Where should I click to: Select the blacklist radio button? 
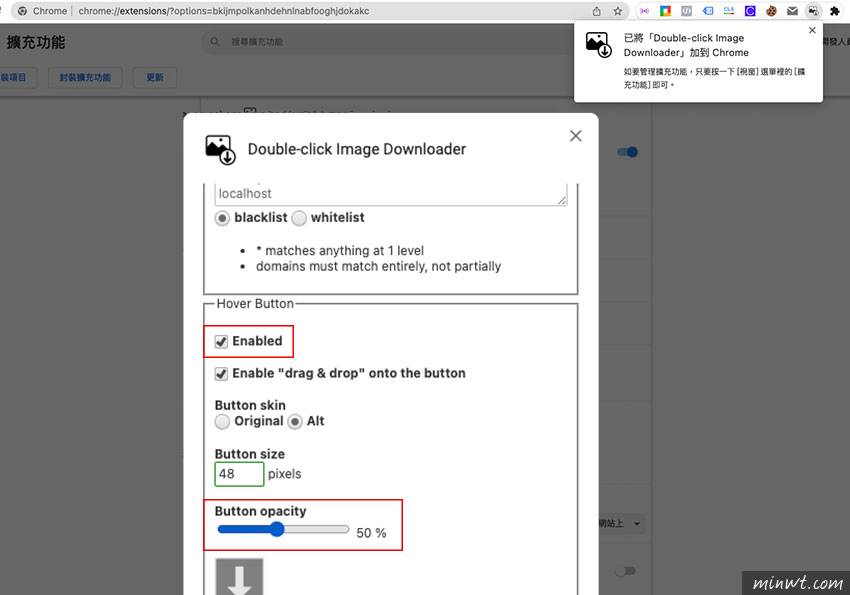pos(222,218)
